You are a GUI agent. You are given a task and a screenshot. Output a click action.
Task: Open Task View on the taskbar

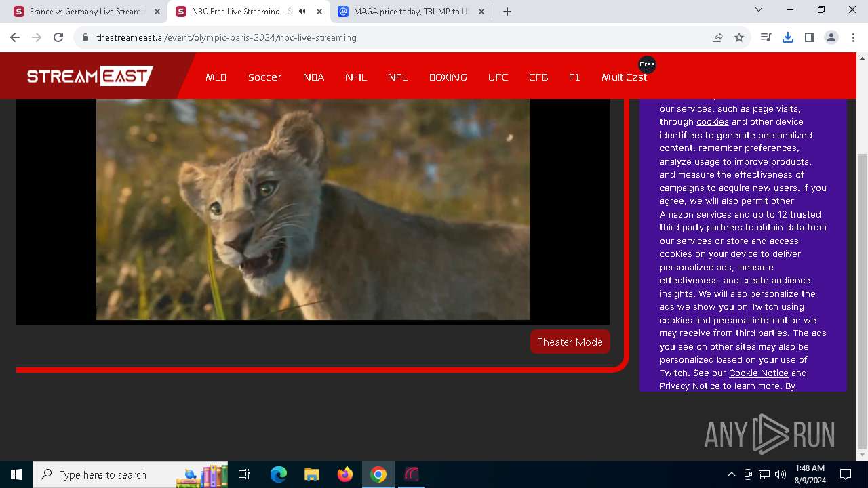point(244,474)
